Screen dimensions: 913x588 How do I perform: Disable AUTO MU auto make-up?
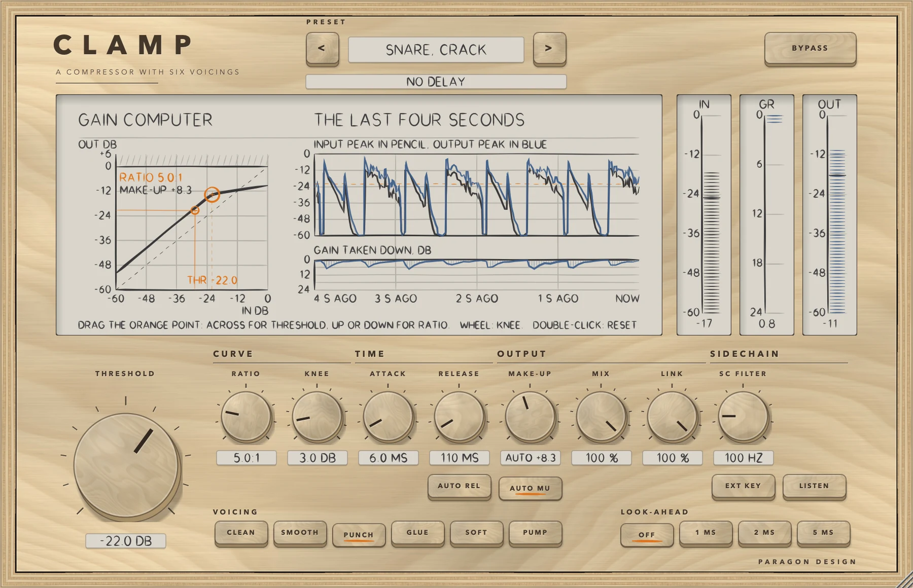pos(531,488)
